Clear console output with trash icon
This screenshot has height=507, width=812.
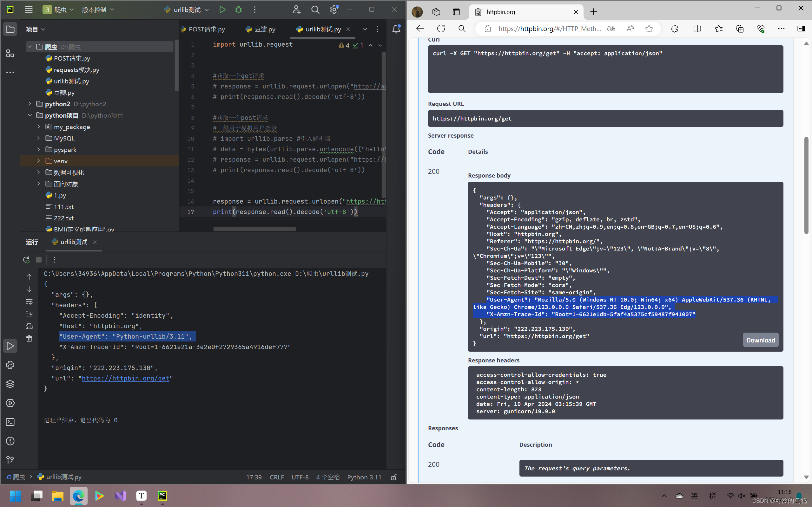29,339
